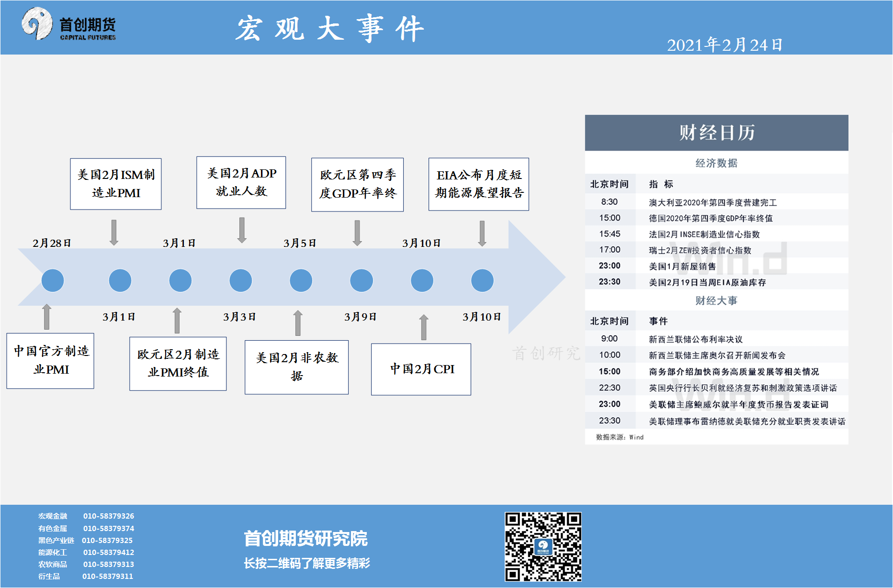Image resolution: width=893 pixels, height=588 pixels.
Task: Click the 首创期货研究院 footer title
Action: click(x=305, y=539)
